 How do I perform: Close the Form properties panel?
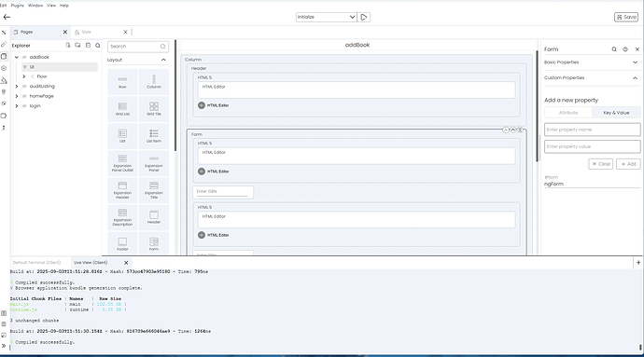[x=637, y=49]
